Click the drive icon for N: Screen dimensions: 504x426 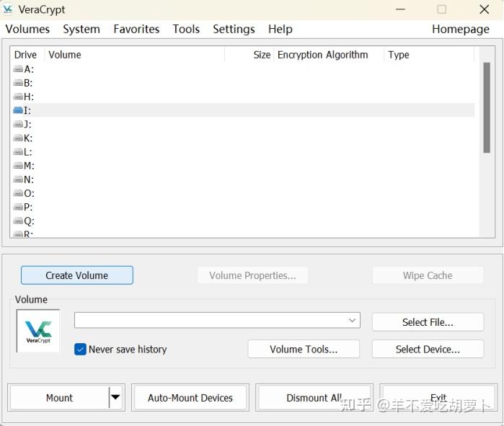point(18,179)
